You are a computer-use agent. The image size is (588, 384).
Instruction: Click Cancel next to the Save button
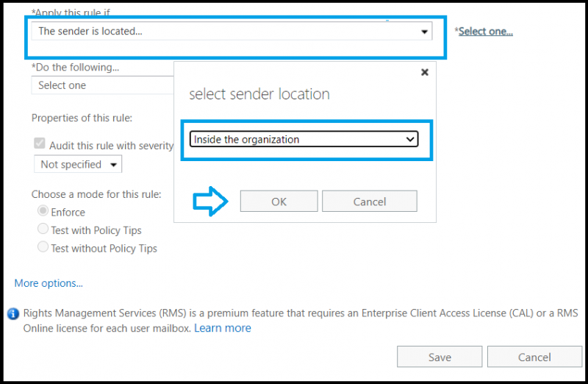(x=534, y=357)
